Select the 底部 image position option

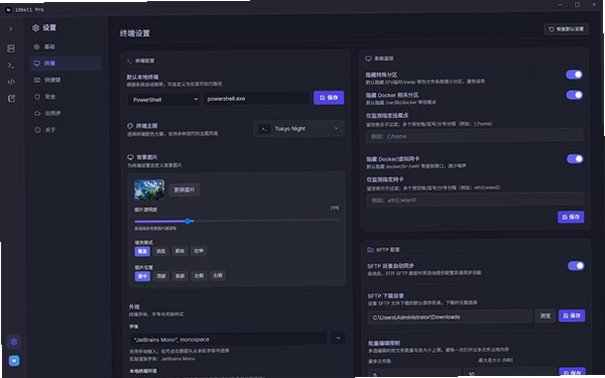pyautogui.click(x=180, y=276)
